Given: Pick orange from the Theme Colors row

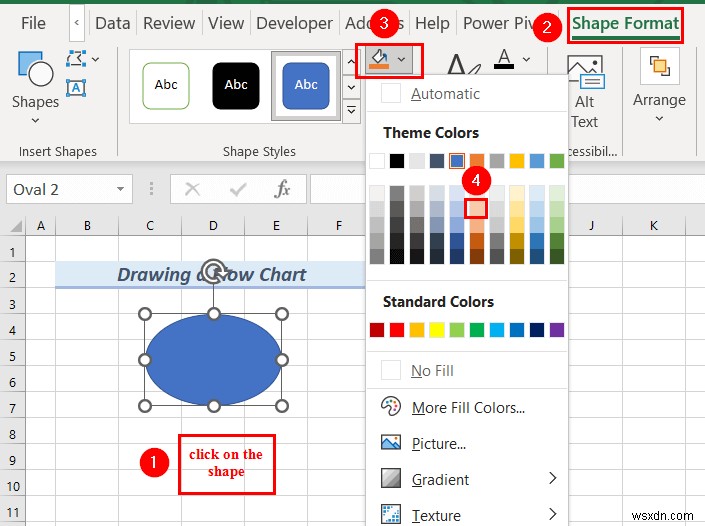Looking at the screenshot, I should 477,160.
